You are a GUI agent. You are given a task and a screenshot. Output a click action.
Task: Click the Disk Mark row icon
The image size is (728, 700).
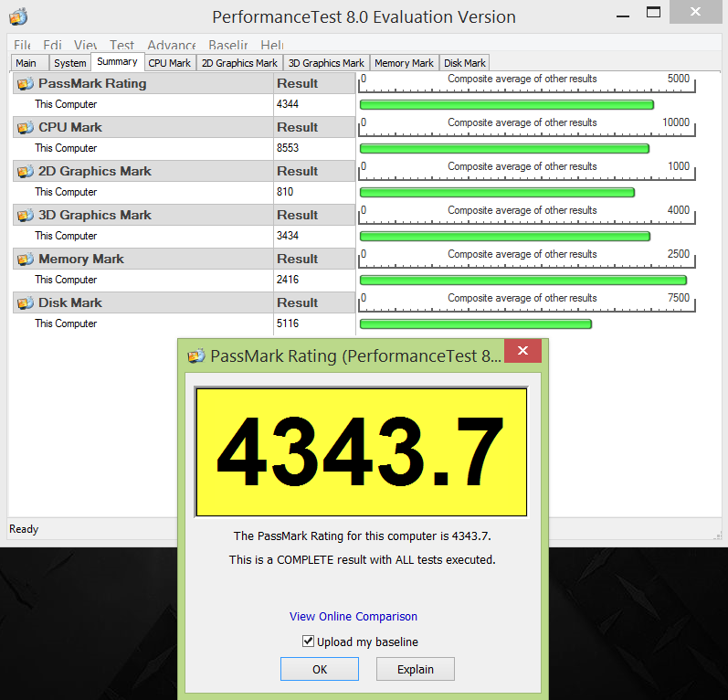point(26,302)
